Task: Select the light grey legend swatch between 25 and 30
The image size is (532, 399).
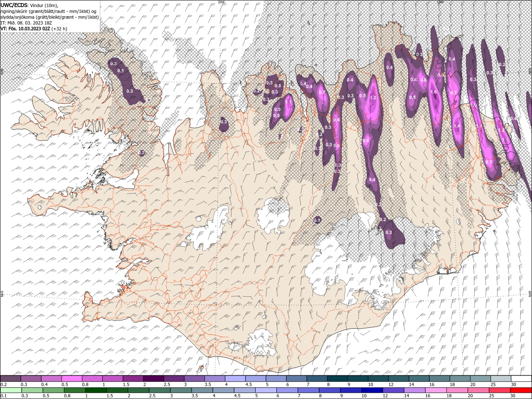Action: coord(500,379)
